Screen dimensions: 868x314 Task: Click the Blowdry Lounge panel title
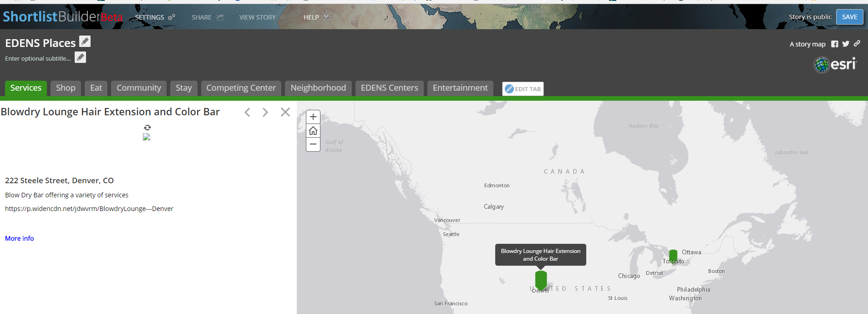110,112
